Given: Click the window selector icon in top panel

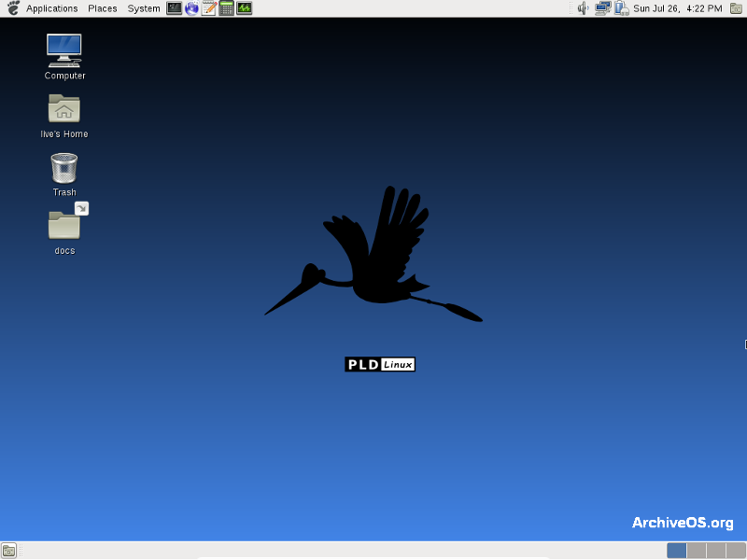Looking at the screenshot, I should pos(736,8).
